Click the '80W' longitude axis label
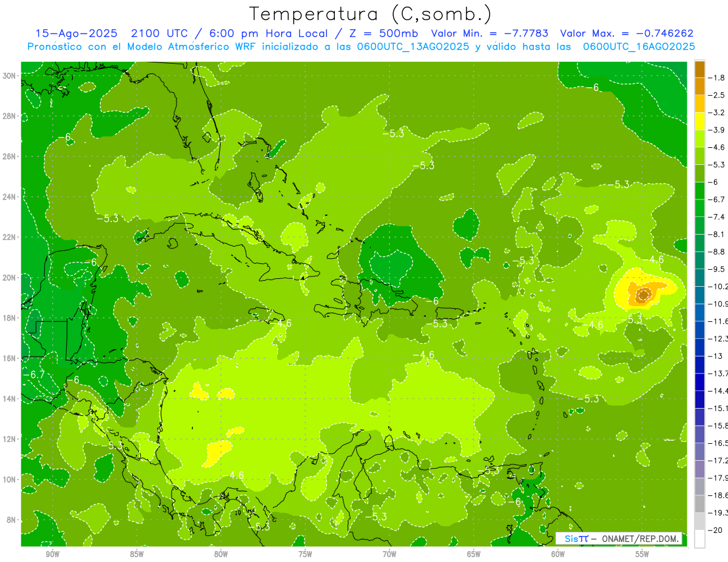The width and height of the screenshot is (728, 562). [221, 554]
